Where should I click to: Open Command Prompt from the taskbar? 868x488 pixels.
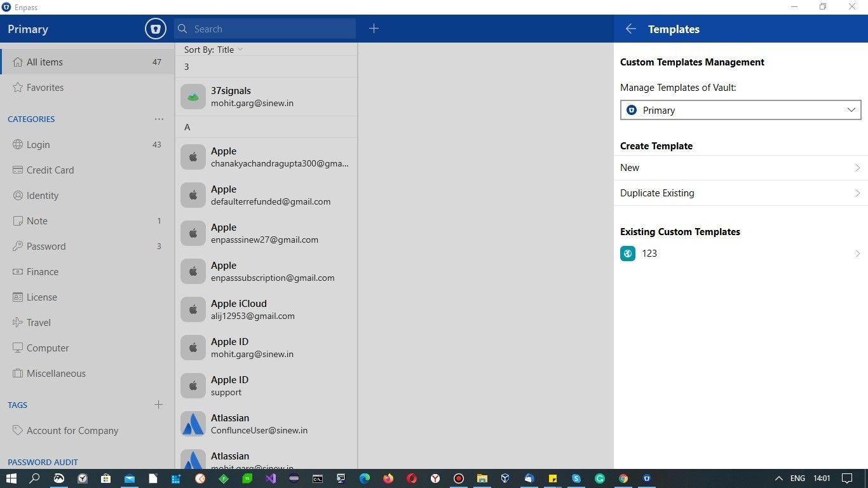(318, 478)
